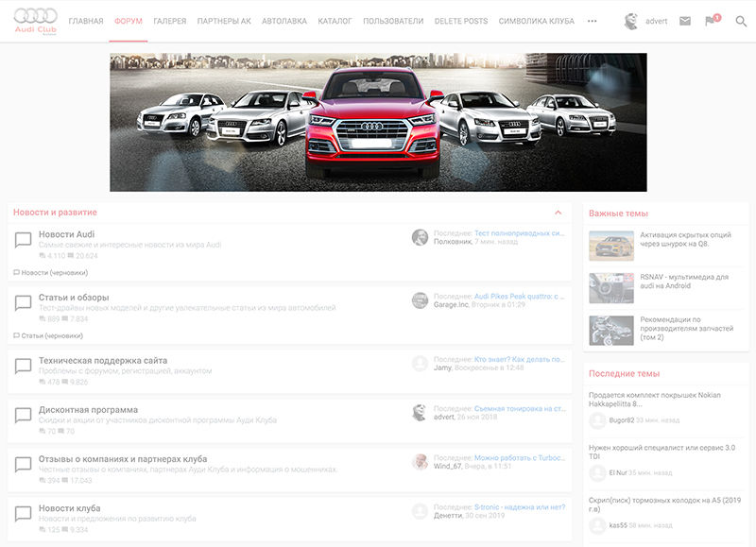Open the ПАРТНЕРЫ АК navigation tab
The image size is (756, 547).
pyautogui.click(x=224, y=21)
